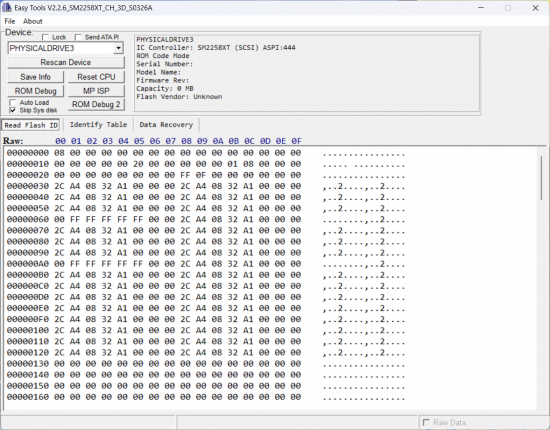Expand the PHYSICALDRIVE3 device dropdown arrow
Screen dimensions: 550x430
coord(119,48)
